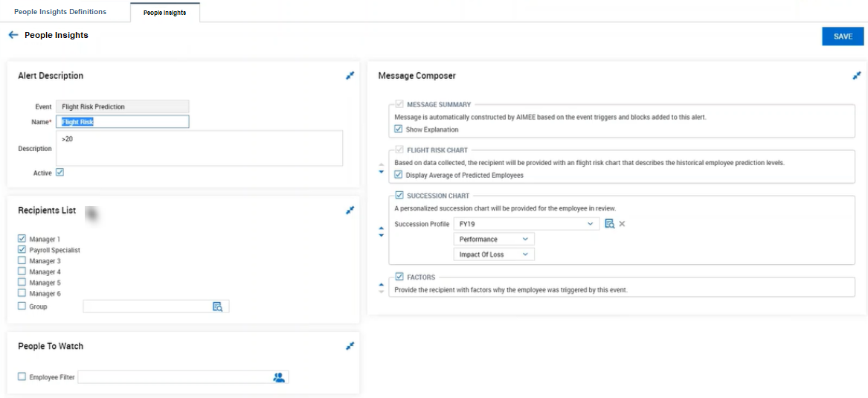
Task: Open Employee Filter people picker icon
Action: (278, 377)
